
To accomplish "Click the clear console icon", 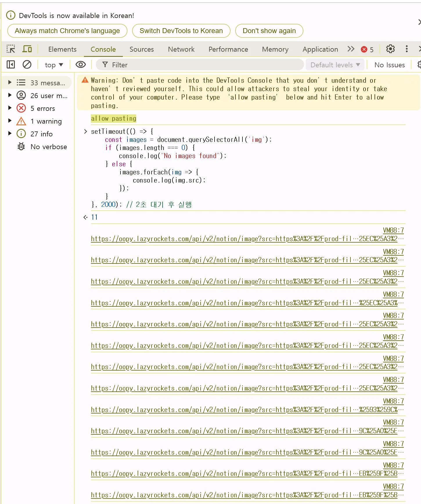I will [27, 65].
